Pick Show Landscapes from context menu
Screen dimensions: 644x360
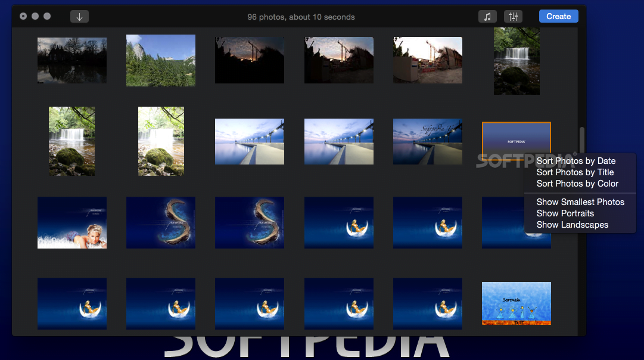pos(572,225)
